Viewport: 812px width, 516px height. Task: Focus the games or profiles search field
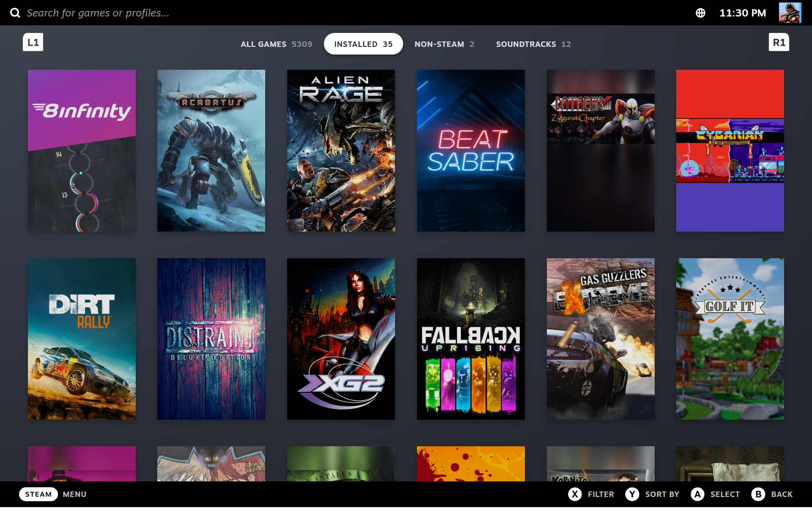(x=98, y=13)
